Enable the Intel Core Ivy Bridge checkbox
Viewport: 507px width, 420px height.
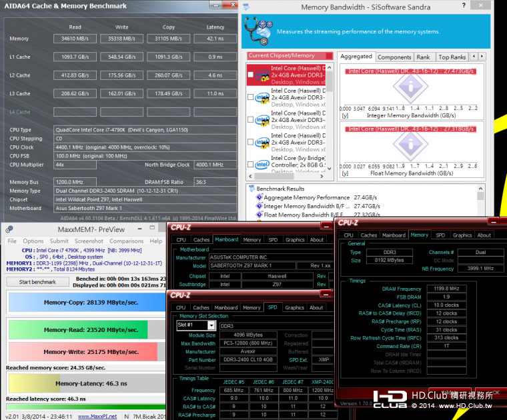click(250, 164)
